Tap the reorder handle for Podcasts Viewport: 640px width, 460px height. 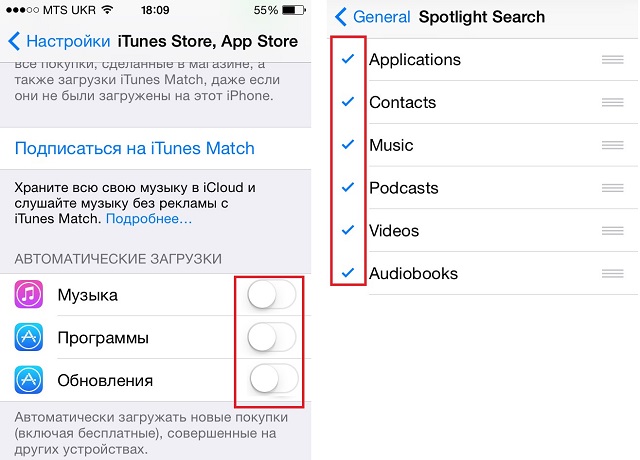(x=612, y=188)
